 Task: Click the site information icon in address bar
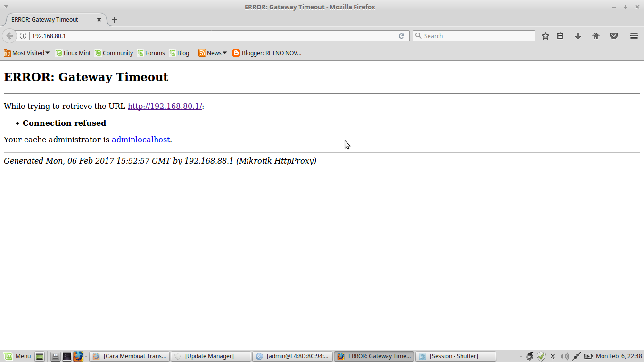(x=23, y=36)
